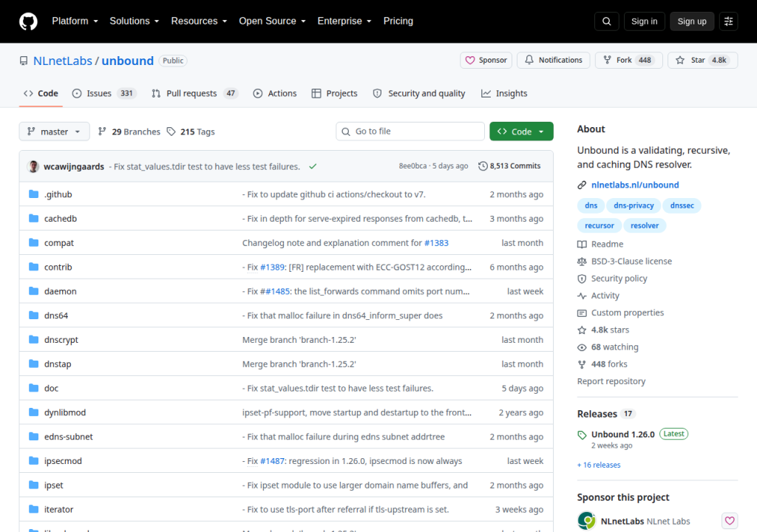
Task: Open the compat folder
Action: point(59,243)
